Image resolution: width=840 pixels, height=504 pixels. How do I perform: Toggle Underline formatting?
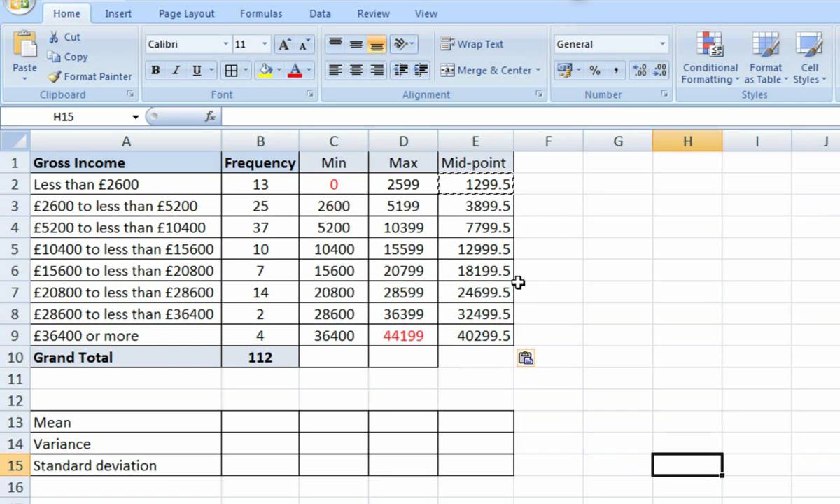coord(197,70)
